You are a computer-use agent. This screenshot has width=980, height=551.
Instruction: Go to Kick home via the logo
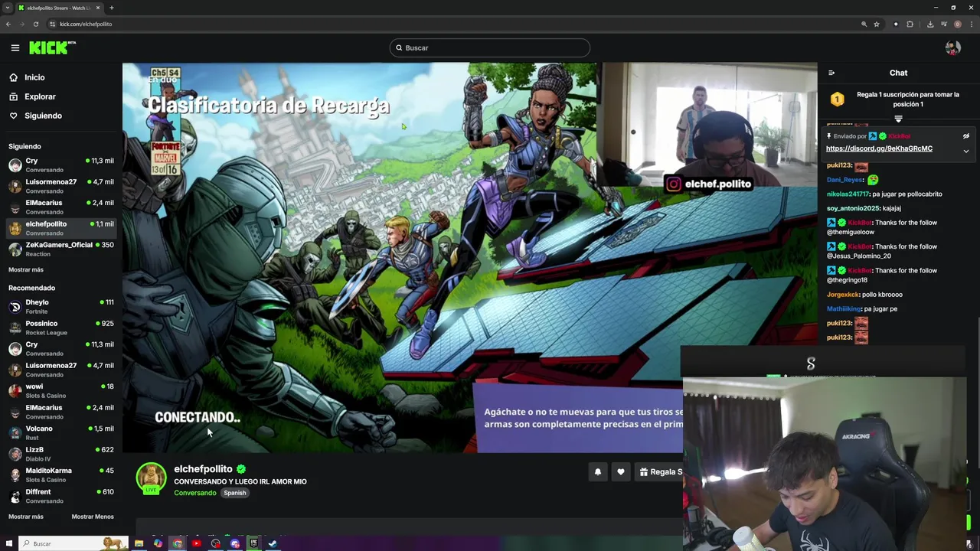(52, 47)
